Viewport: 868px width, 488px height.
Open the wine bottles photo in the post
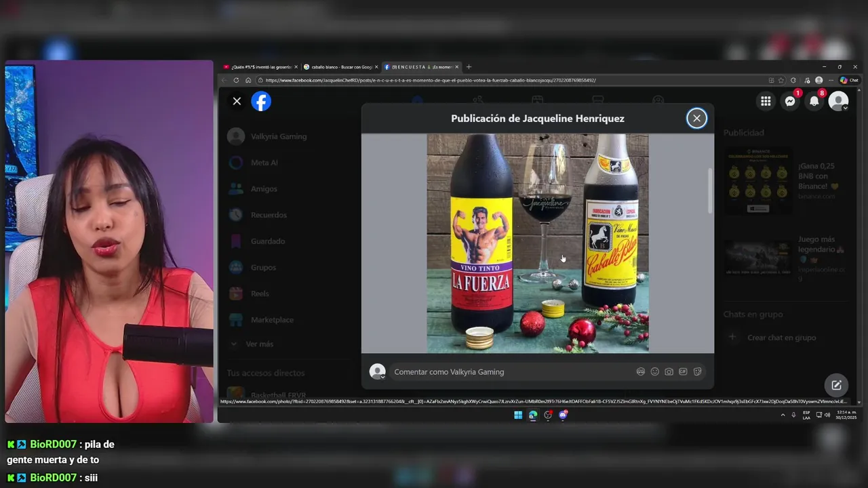(538, 243)
